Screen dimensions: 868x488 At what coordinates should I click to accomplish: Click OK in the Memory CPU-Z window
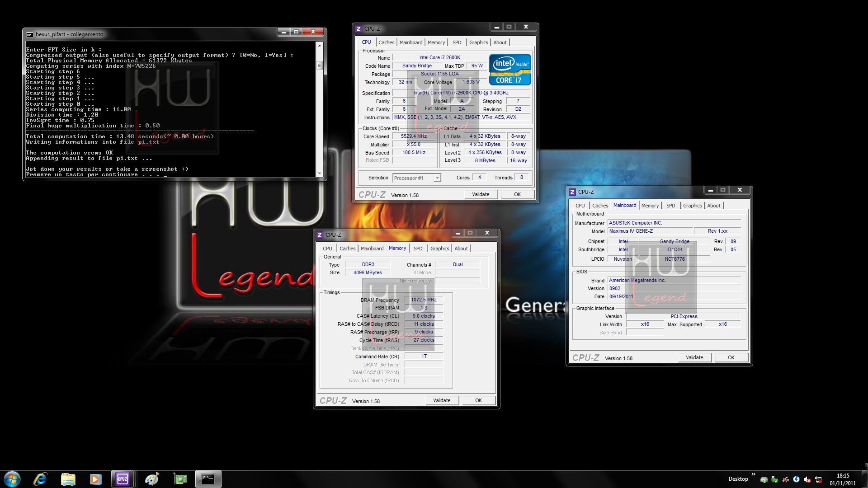[478, 400]
